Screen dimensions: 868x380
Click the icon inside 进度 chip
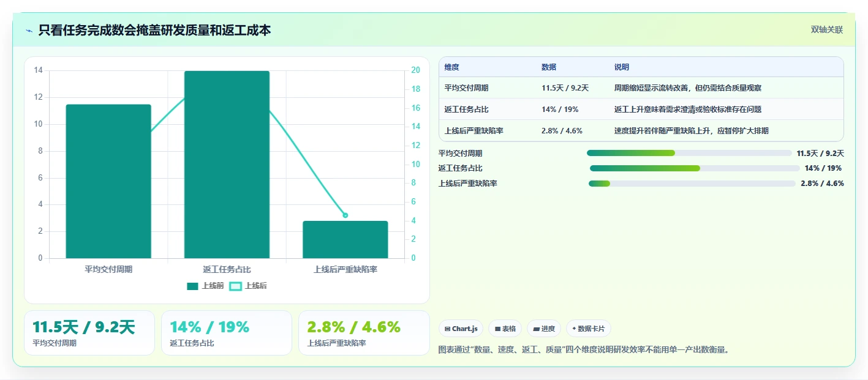click(x=537, y=329)
